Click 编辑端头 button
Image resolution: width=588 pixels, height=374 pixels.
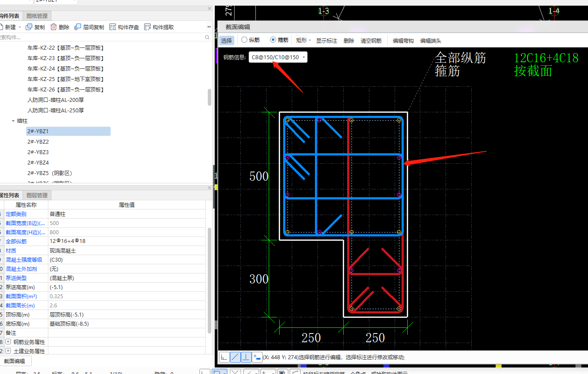point(431,40)
